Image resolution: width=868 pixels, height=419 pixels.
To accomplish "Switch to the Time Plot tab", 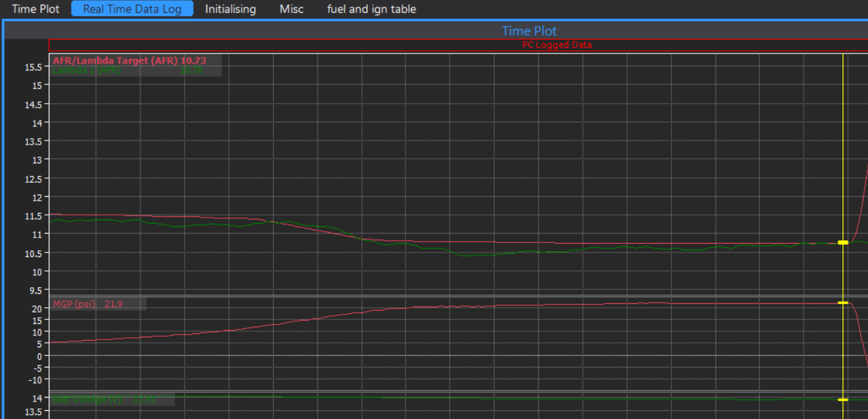I will 35,9.
